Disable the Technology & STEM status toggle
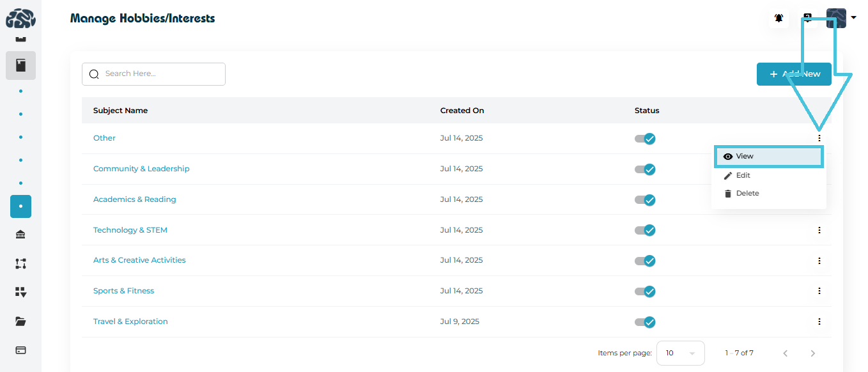Viewport: 868px width, 372px height. coord(645,230)
